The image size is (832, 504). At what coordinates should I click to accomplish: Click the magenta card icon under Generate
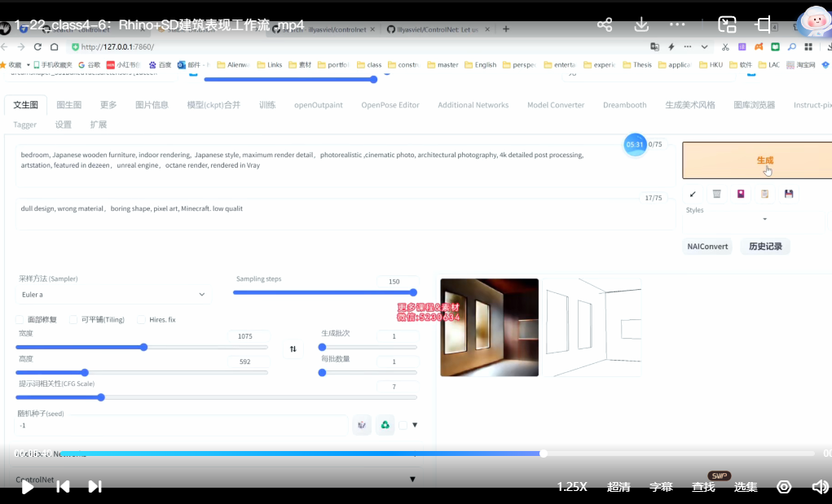tap(741, 194)
